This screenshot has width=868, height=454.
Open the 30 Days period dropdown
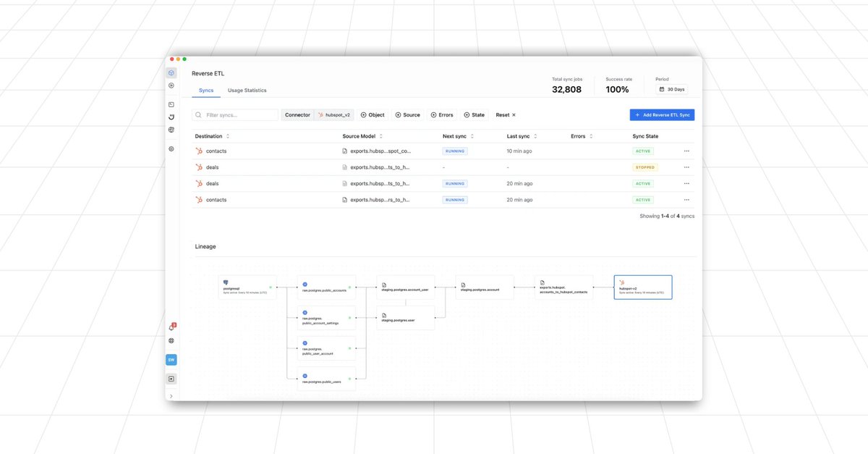click(x=673, y=89)
